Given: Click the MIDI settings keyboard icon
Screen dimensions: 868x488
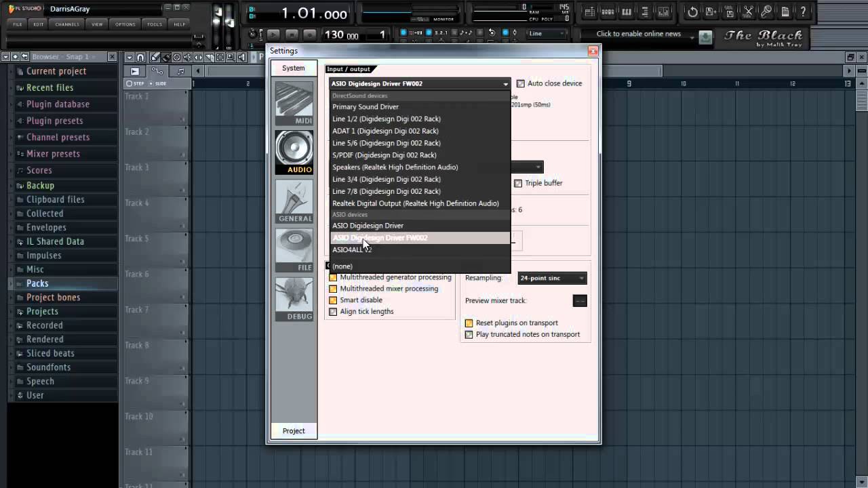Looking at the screenshot, I should pos(294,103).
